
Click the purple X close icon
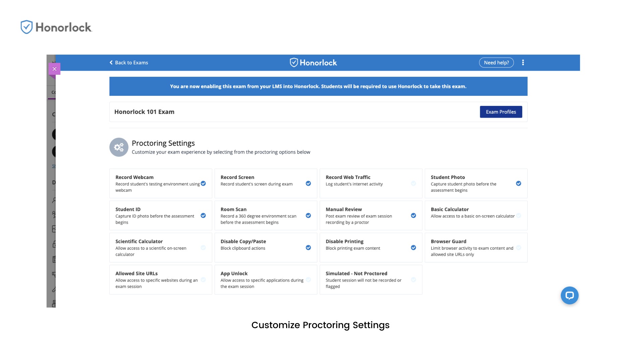pyautogui.click(x=54, y=69)
